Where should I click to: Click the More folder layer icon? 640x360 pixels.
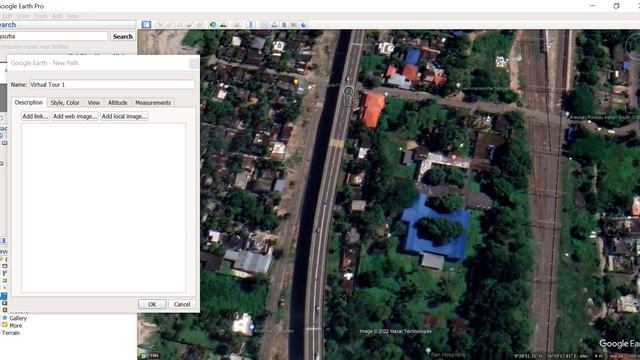(5, 325)
